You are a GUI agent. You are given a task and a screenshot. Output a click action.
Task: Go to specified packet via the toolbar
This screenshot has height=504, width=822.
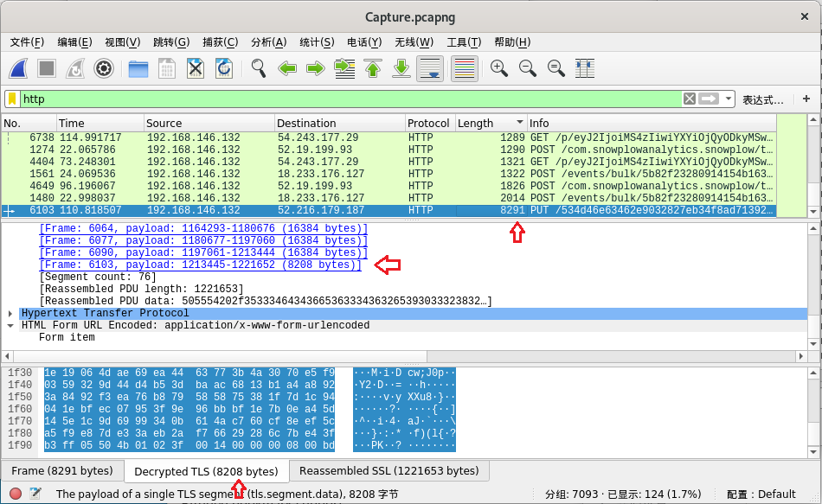tap(344, 68)
